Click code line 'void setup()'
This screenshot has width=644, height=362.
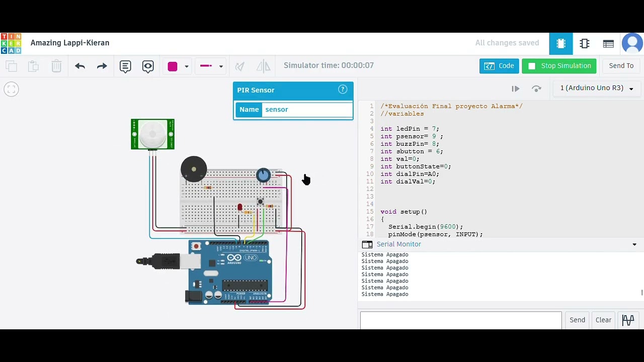pos(404,212)
